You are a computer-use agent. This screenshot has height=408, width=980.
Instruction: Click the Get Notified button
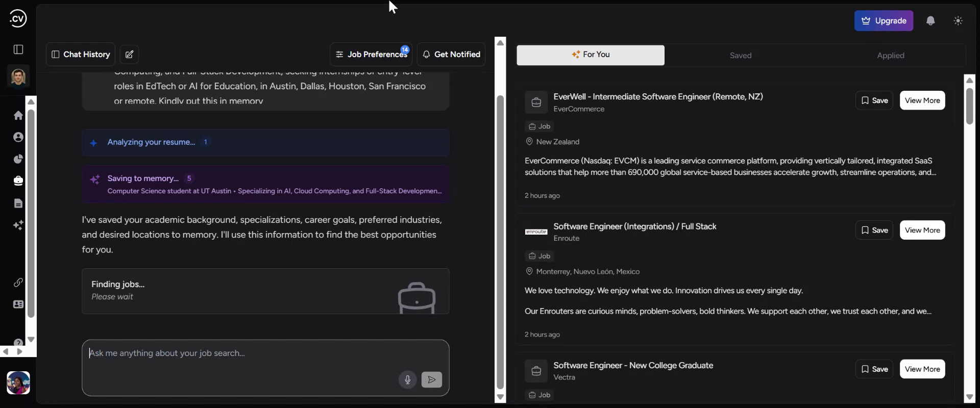coord(451,55)
